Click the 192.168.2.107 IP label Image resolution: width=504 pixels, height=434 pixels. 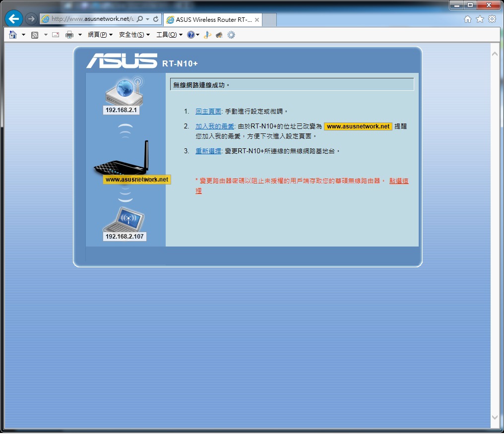[125, 237]
